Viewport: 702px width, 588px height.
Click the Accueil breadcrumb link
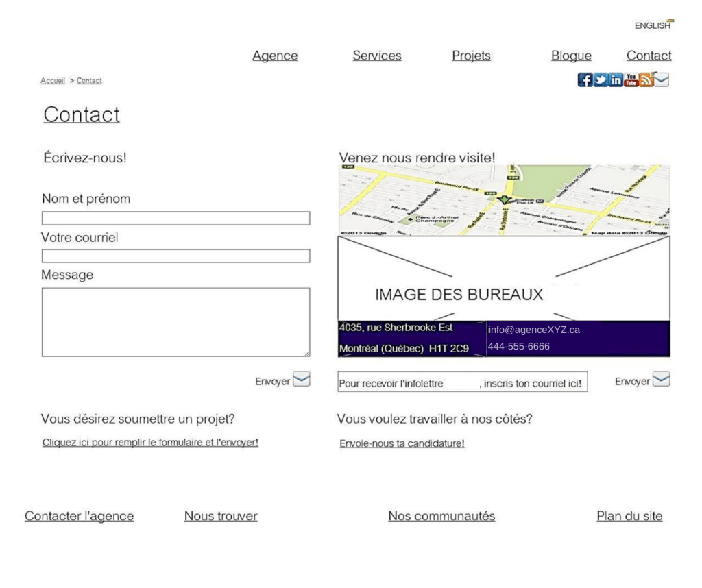click(53, 81)
